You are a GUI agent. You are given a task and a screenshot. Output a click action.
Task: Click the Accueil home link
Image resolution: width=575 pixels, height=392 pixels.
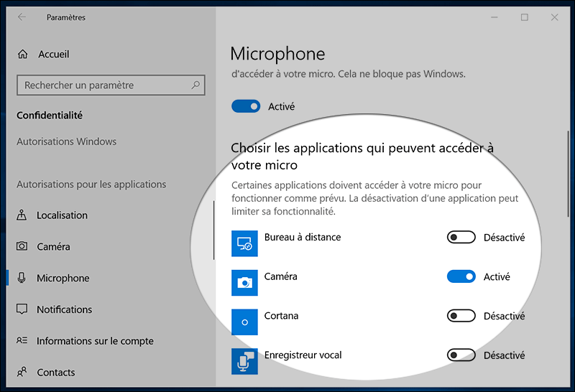tap(53, 55)
